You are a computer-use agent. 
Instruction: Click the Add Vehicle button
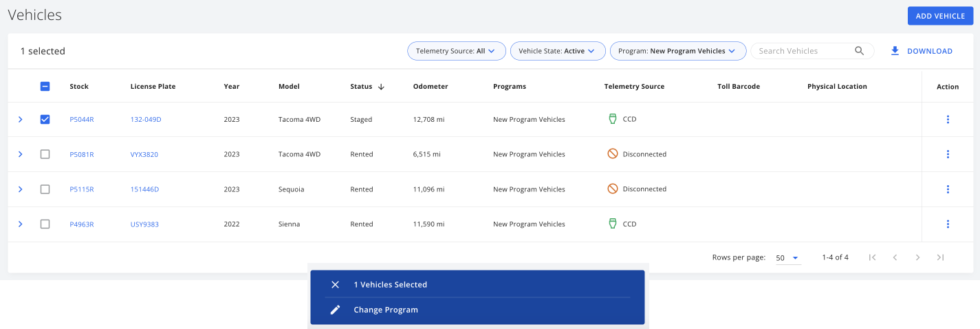click(940, 16)
